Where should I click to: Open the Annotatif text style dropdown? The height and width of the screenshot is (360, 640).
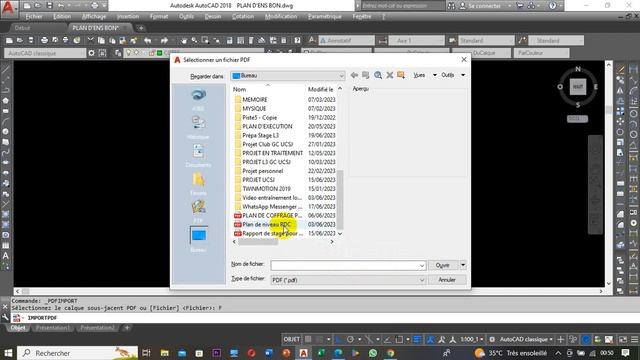pyautogui.click(x=346, y=40)
